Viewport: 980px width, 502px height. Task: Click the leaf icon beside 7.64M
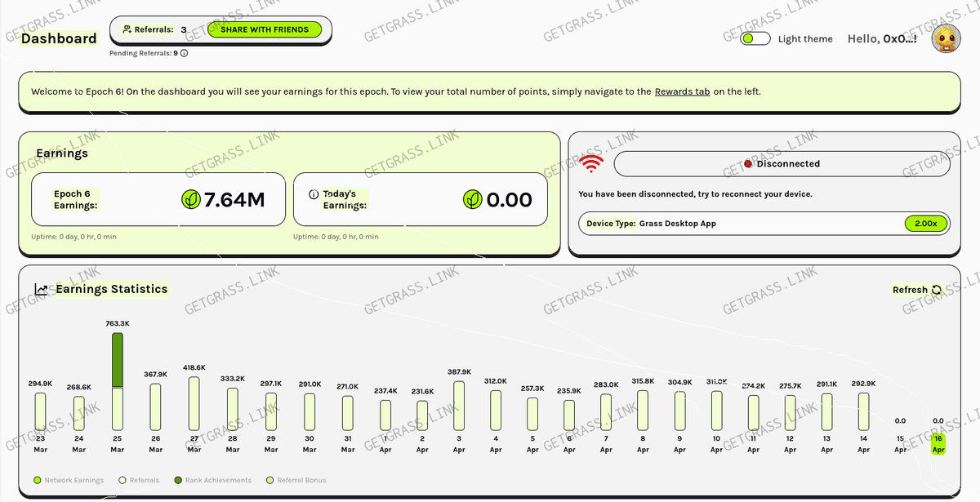pyautogui.click(x=190, y=199)
